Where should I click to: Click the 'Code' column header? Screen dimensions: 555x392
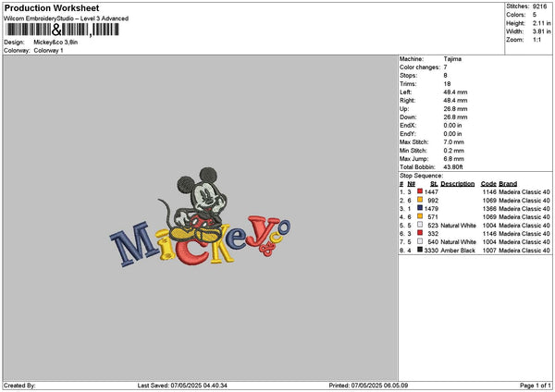(x=488, y=184)
